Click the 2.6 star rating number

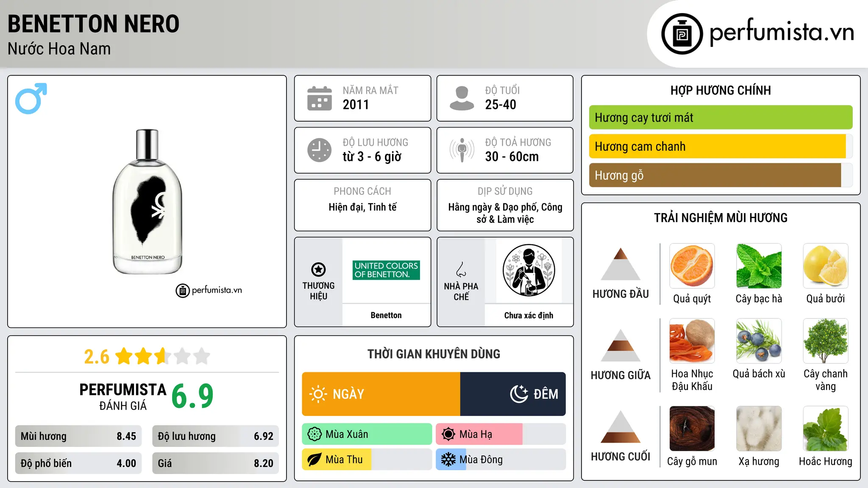(x=97, y=357)
